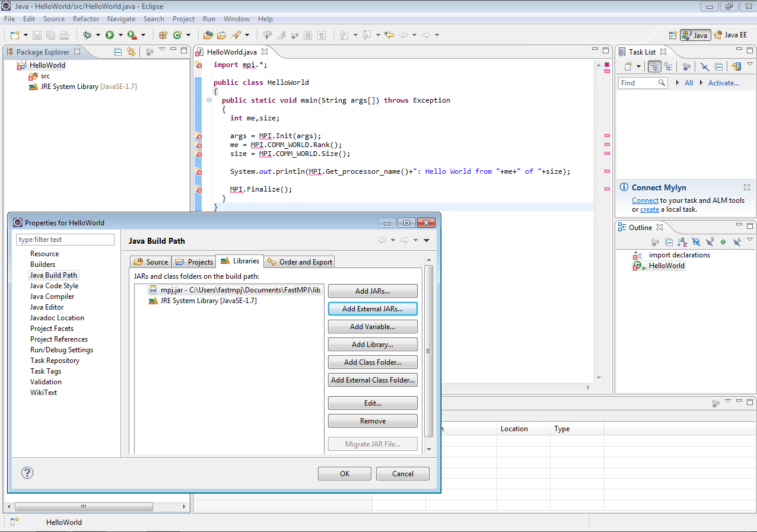
Task: Toggle Scheduled presentation in Task List
Action: [669, 66]
